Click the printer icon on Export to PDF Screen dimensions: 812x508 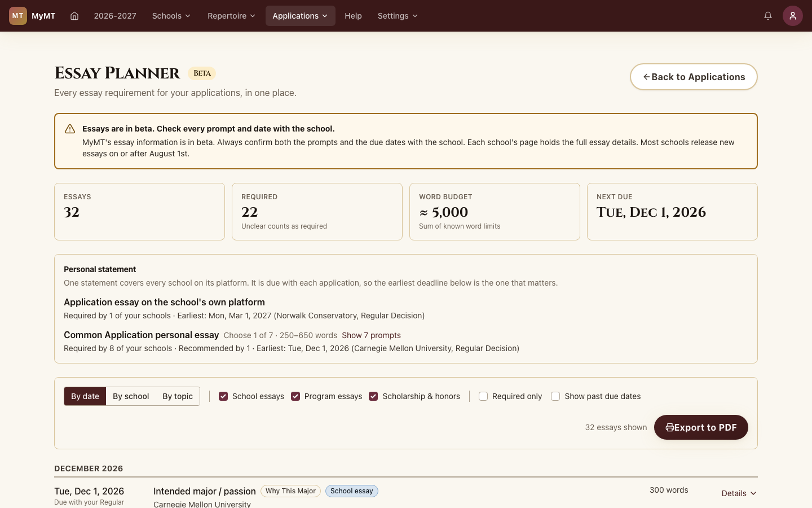pos(669,427)
